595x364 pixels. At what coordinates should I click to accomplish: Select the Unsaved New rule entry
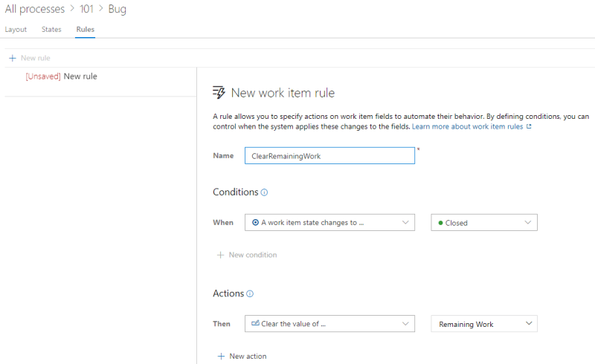pos(62,77)
